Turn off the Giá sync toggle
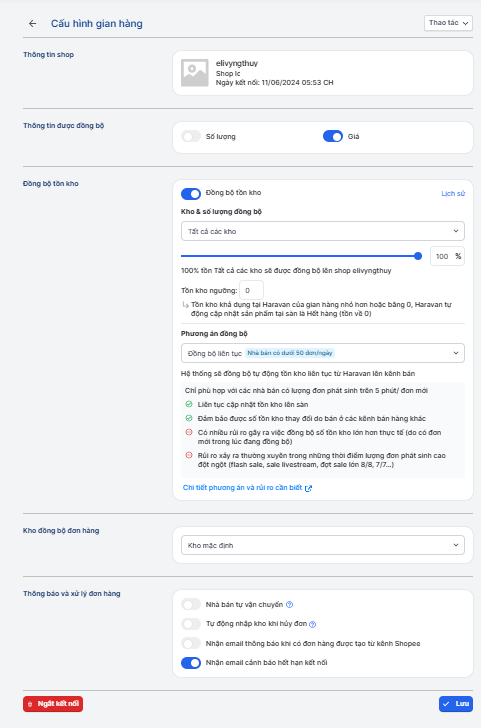This screenshot has width=481, height=728. pos(333,136)
